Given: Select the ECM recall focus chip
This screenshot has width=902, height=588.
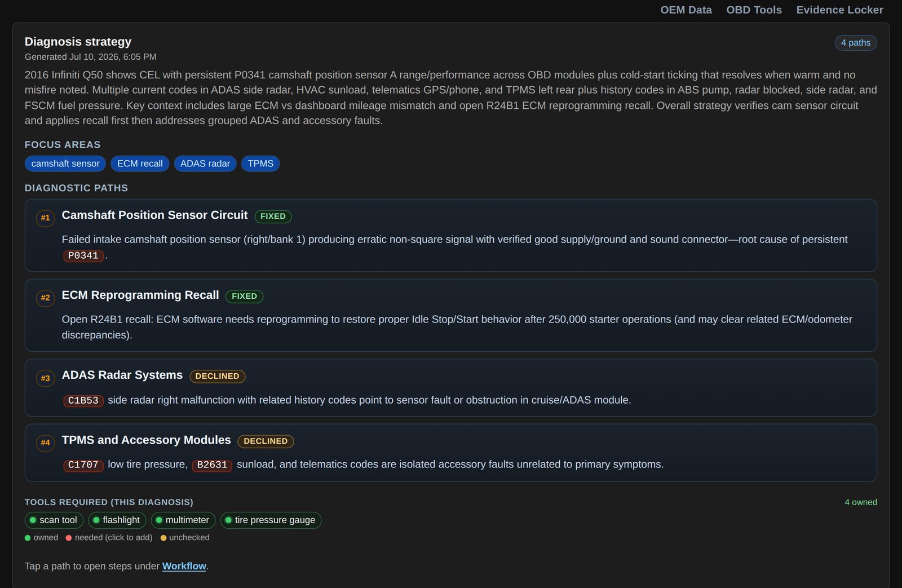Looking at the screenshot, I should point(140,163).
